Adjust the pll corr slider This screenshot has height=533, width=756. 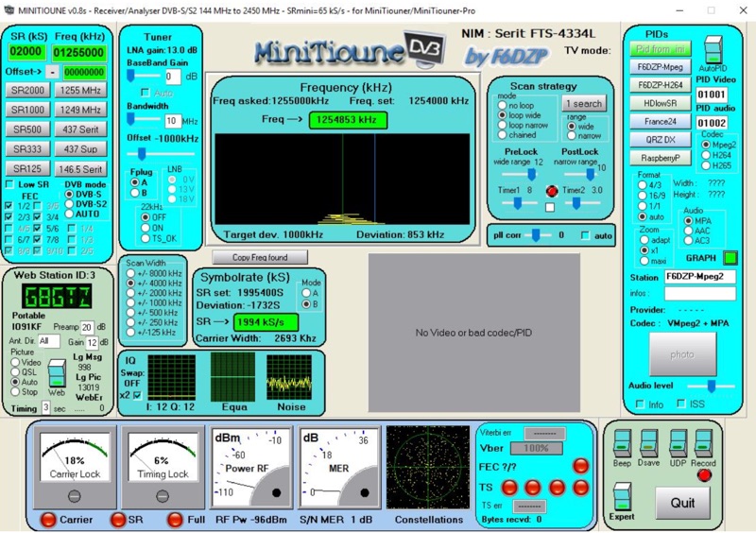[x=537, y=235]
